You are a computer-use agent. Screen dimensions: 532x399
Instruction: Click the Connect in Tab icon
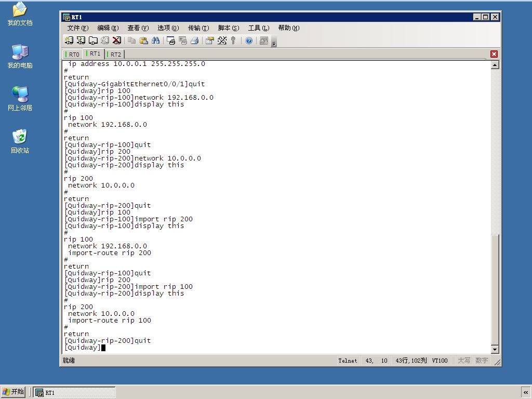[93, 41]
